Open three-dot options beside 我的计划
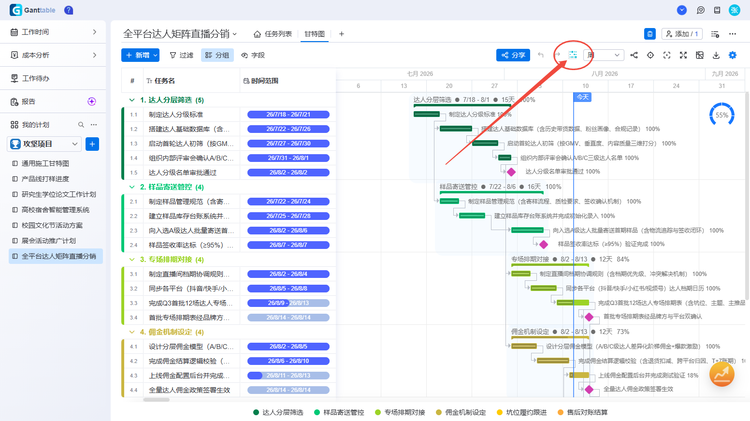 (x=94, y=125)
